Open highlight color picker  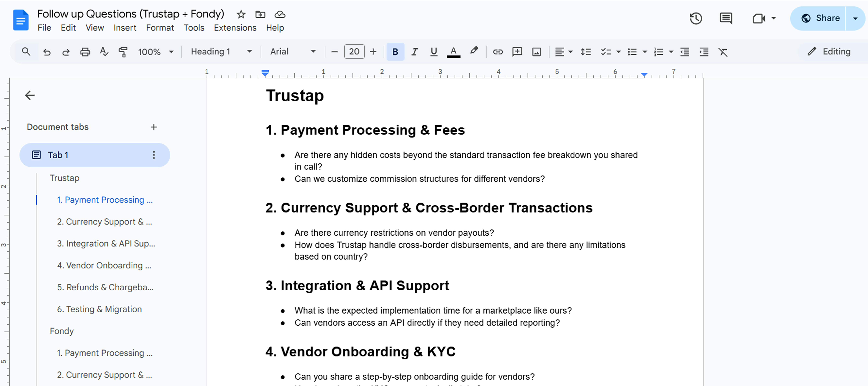474,51
